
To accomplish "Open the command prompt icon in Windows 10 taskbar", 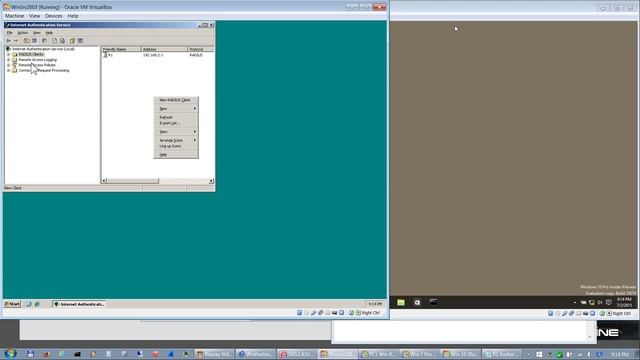I will 433,302.
